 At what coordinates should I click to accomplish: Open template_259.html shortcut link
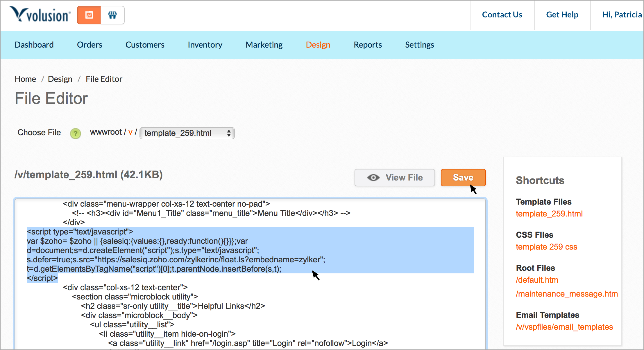click(549, 214)
